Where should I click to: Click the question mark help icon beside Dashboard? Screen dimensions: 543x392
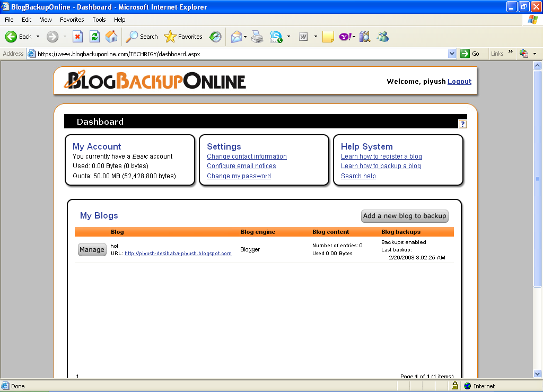coord(462,124)
